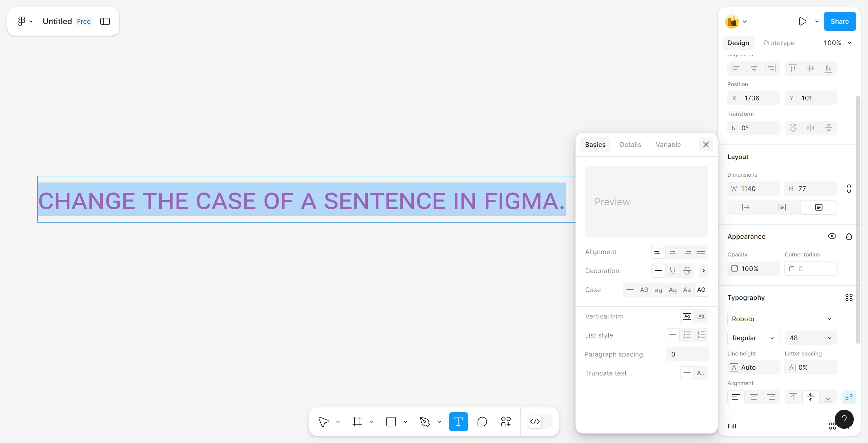Toggle lock aspect ratio for dimensions
The width and height of the screenshot is (868, 443).
click(x=849, y=189)
